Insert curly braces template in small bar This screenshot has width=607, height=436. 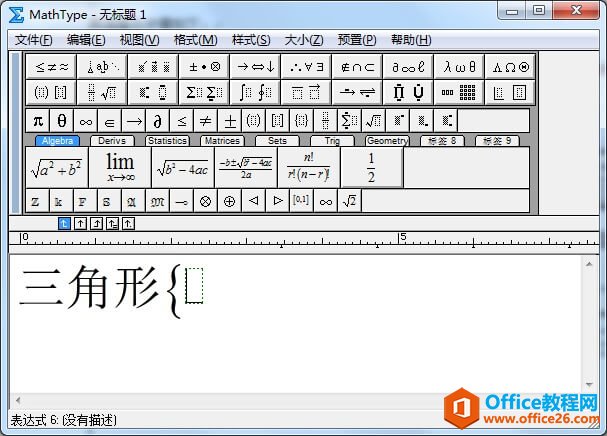point(302,121)
